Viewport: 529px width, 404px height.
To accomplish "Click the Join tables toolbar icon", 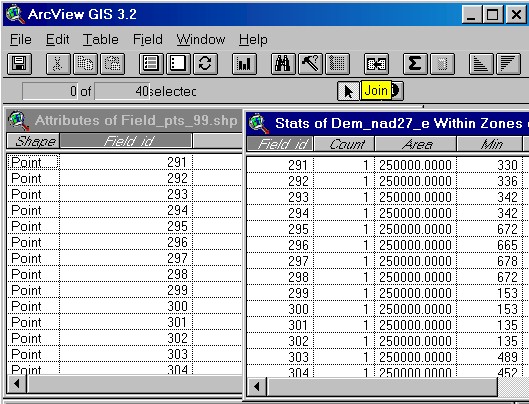I will (376, 64).
